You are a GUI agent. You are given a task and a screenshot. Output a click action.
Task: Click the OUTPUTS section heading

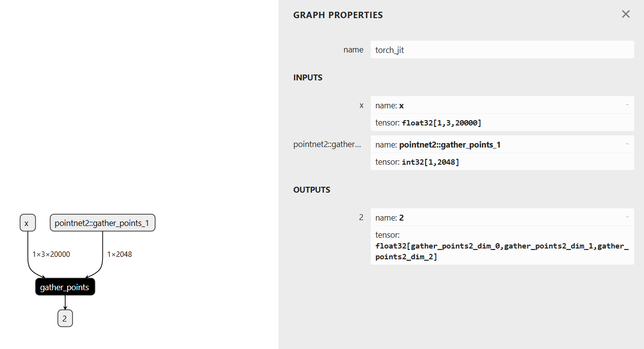click(311, 190)
